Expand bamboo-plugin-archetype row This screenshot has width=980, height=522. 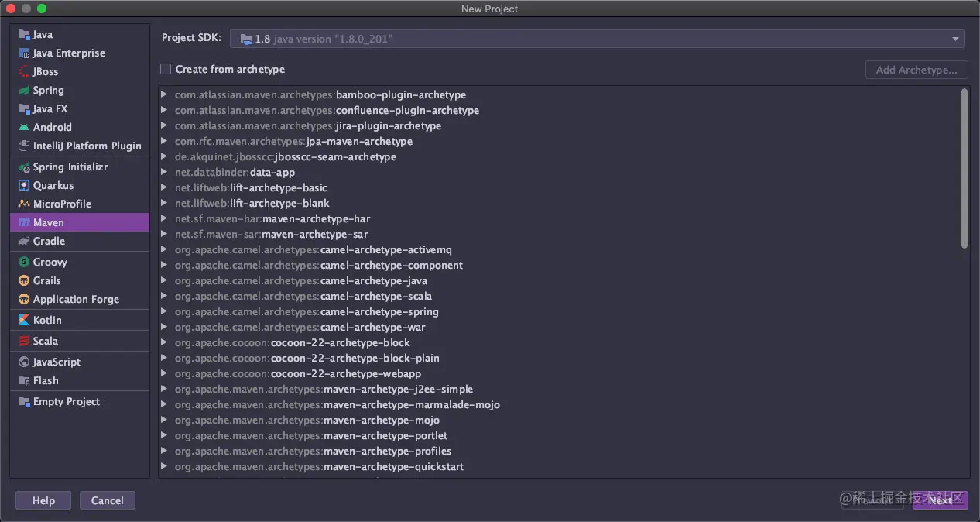(x=164, y=94)
